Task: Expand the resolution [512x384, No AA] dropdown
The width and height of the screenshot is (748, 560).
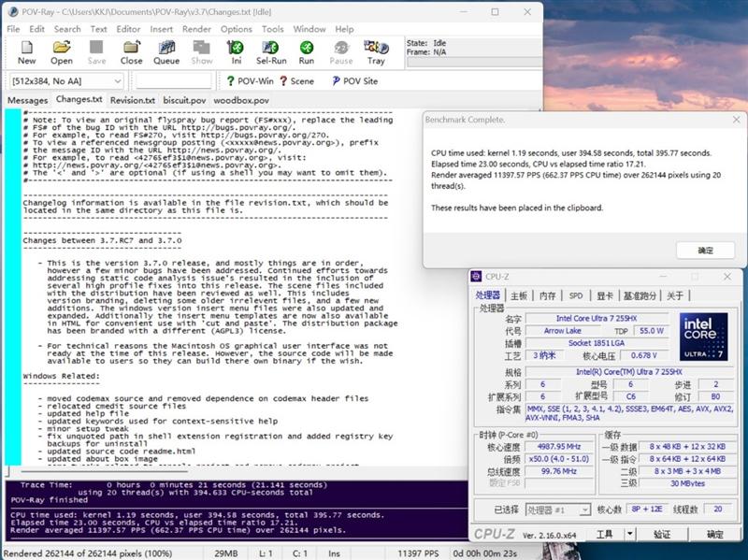Action: pos(115,81)
